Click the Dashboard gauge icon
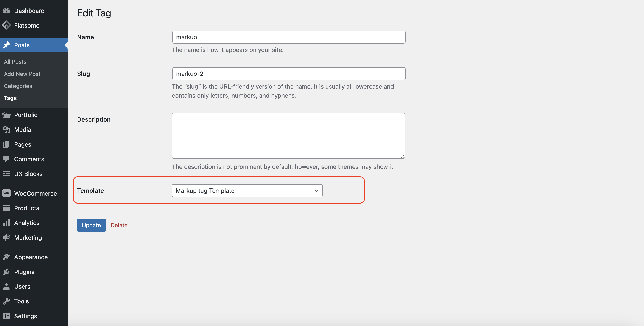This screenshot has height=326, width=644. click(x=6, y=11)
